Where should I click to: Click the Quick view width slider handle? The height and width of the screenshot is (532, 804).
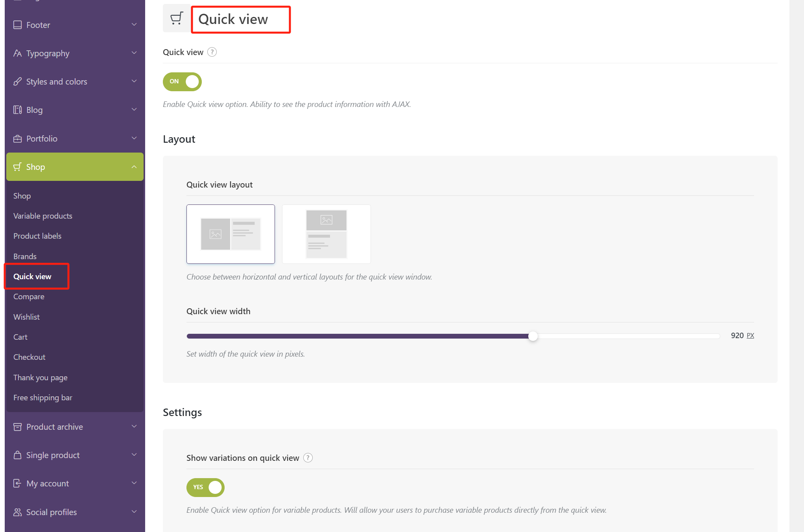(533, 336)
